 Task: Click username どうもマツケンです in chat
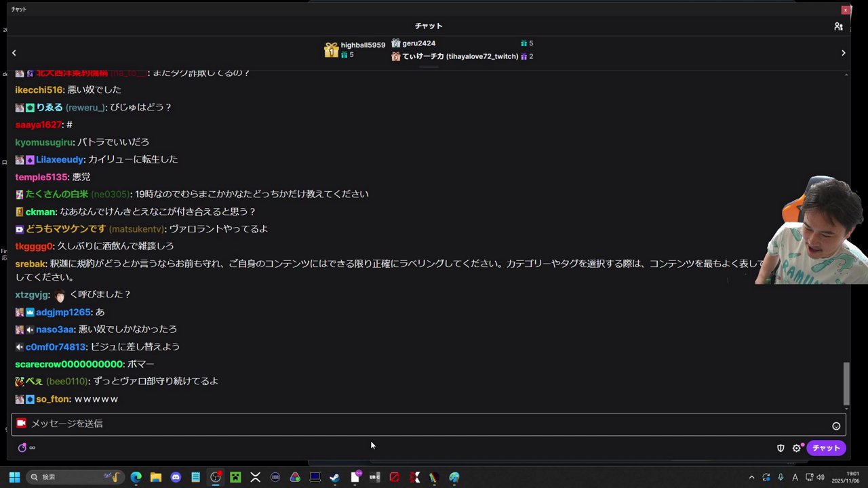coord(65,228)
